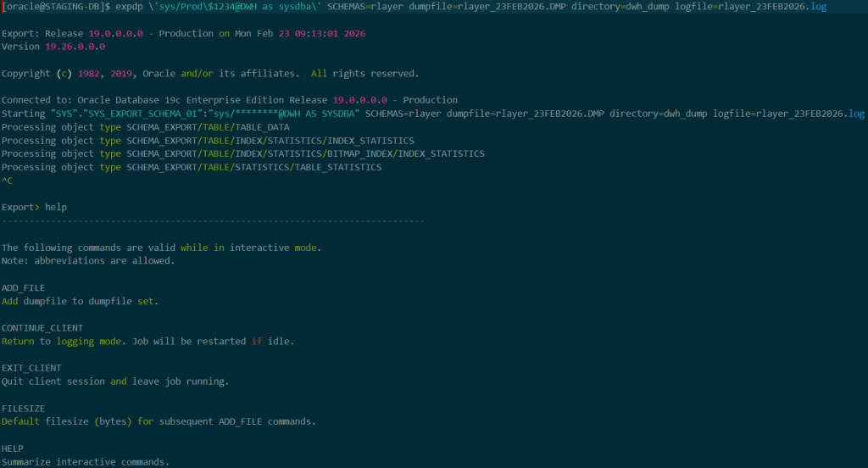
Task: Click the oracle@STAGING-DB prompt text
Action: [56, 7]
